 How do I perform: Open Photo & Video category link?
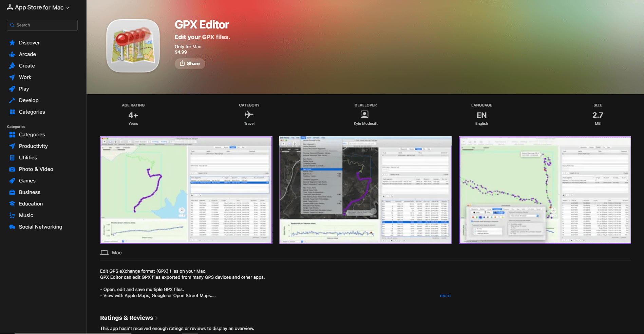point(36,169)
